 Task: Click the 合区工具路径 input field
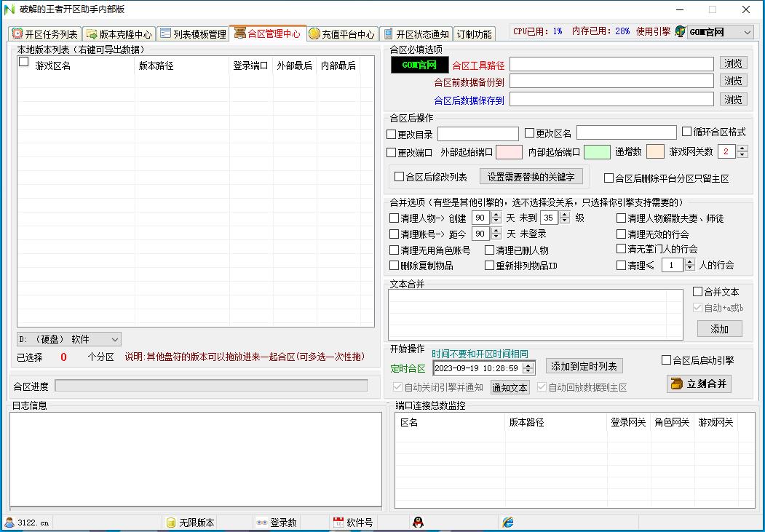pos(611,63)
